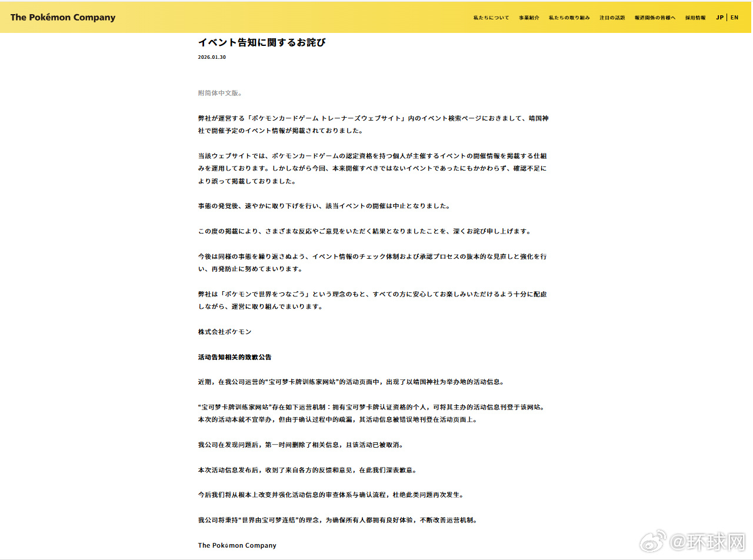Click the yellow header banner
This screenshot has width=753, height=560.
click(x=294, y=17)
